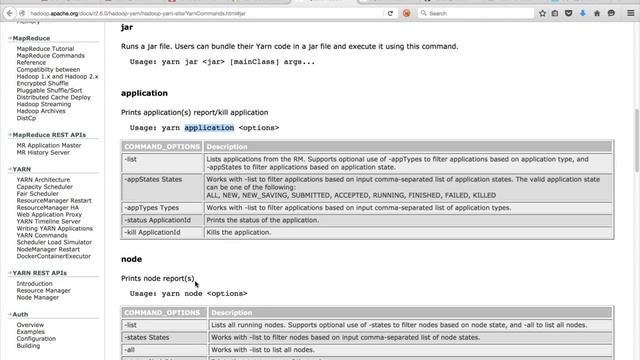Open Pluggable Shuffle/Sort link

[x=49, y=90]
